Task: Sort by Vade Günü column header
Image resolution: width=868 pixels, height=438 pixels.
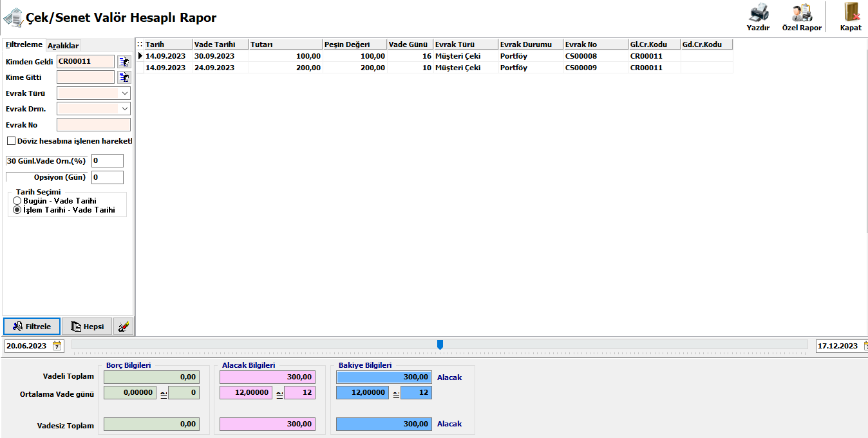Action: [410, 44]
